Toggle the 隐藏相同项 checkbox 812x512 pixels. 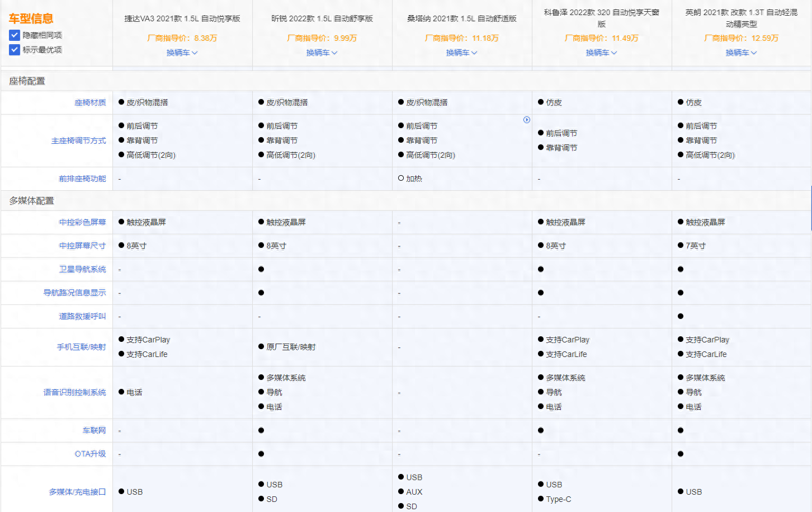tap(15, 35)
